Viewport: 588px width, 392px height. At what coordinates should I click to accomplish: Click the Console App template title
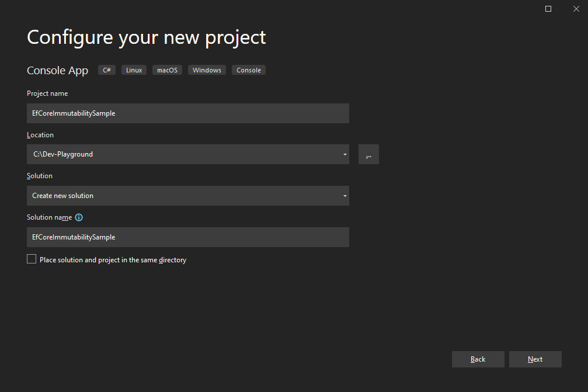tap(58, 71)
